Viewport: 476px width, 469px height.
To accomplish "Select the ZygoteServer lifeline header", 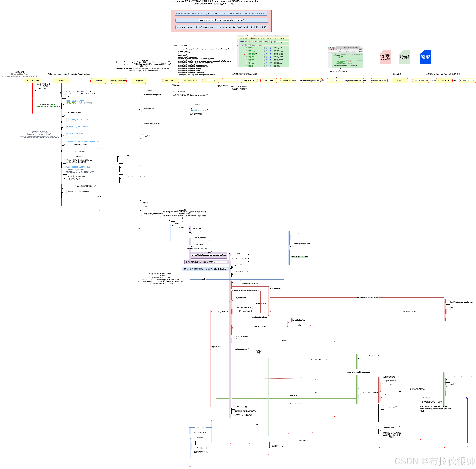I will (x=249, y=81).
